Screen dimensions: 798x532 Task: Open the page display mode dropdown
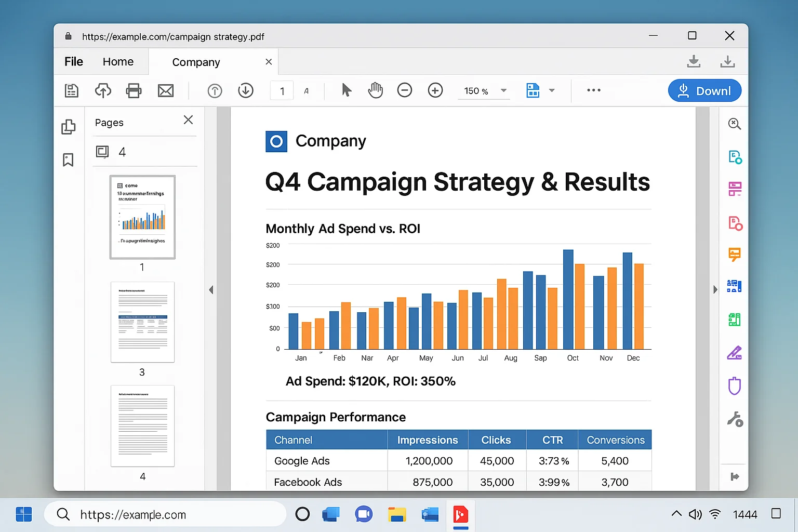point(552,90)
